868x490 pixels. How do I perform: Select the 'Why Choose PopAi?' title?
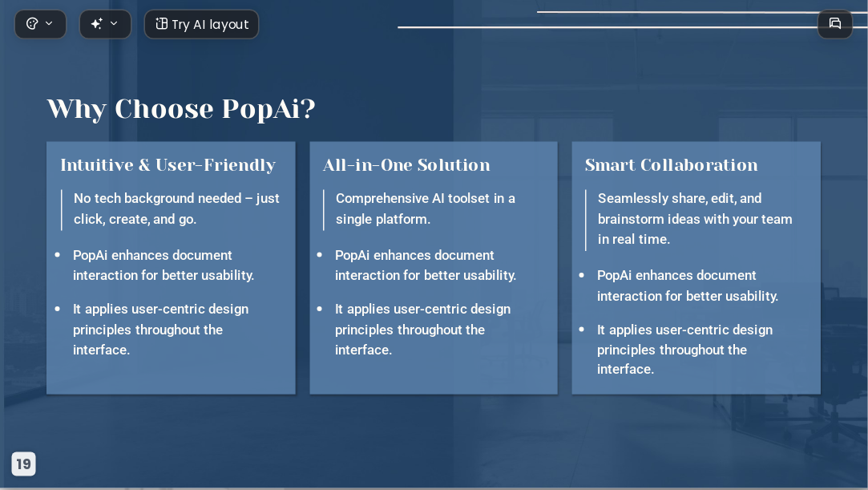click(181, 108)
